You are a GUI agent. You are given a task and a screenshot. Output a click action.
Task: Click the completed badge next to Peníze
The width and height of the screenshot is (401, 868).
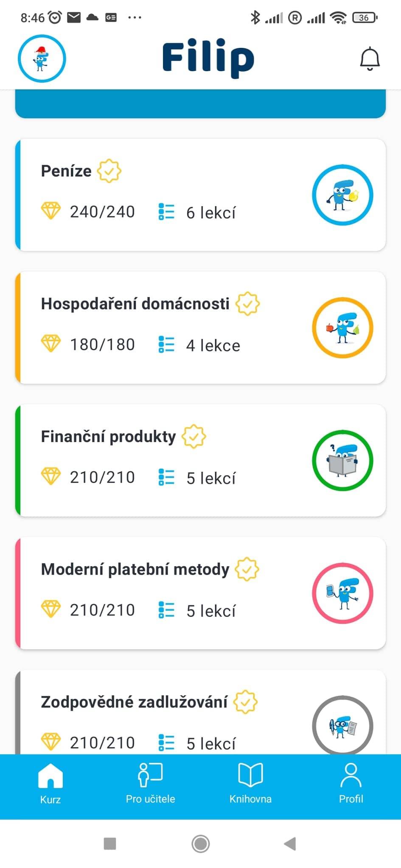pyautogui.click(x=109, y=171)
